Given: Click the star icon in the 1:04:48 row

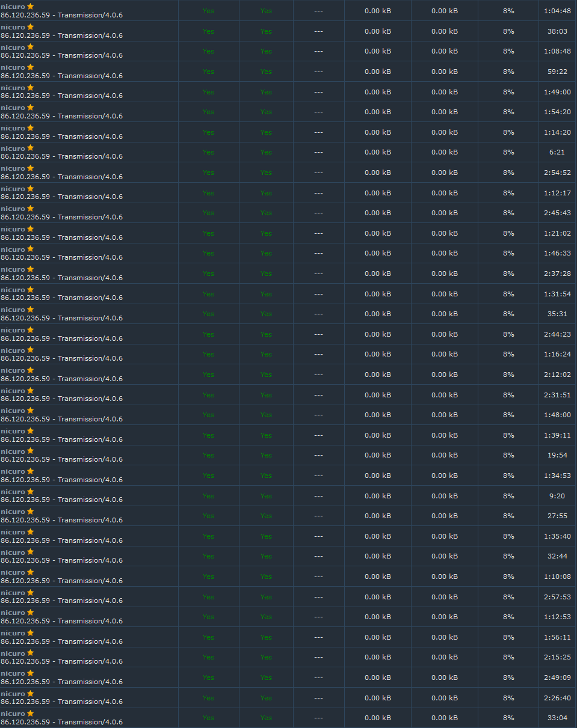Looking at the screenshot, I should pos(30,7).
